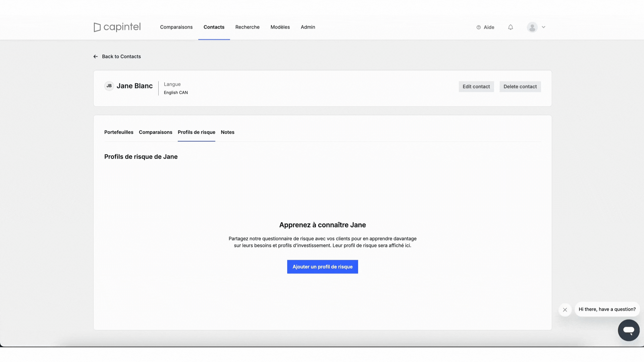Click the Delete contact button

coord(520,86)
